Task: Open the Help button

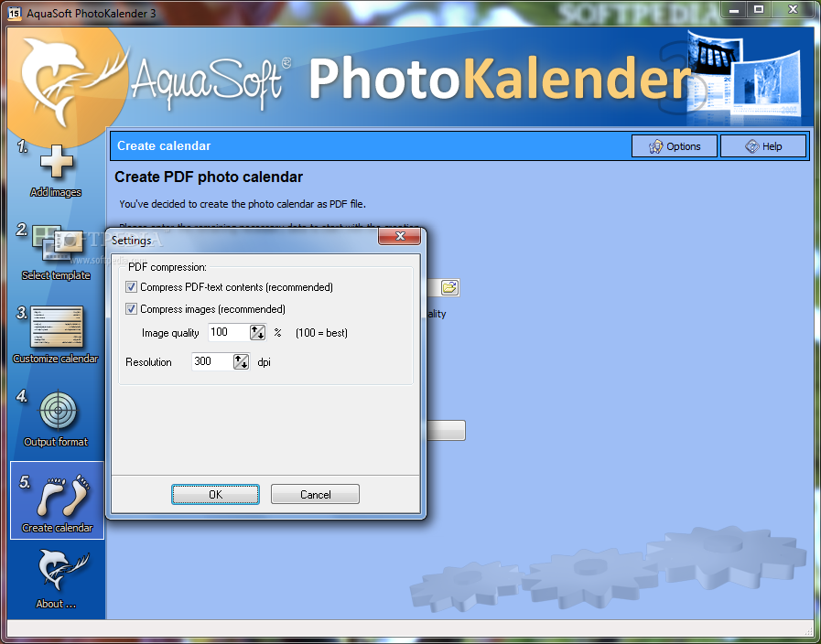Action: pyautogui.click(x=763, y=146)
